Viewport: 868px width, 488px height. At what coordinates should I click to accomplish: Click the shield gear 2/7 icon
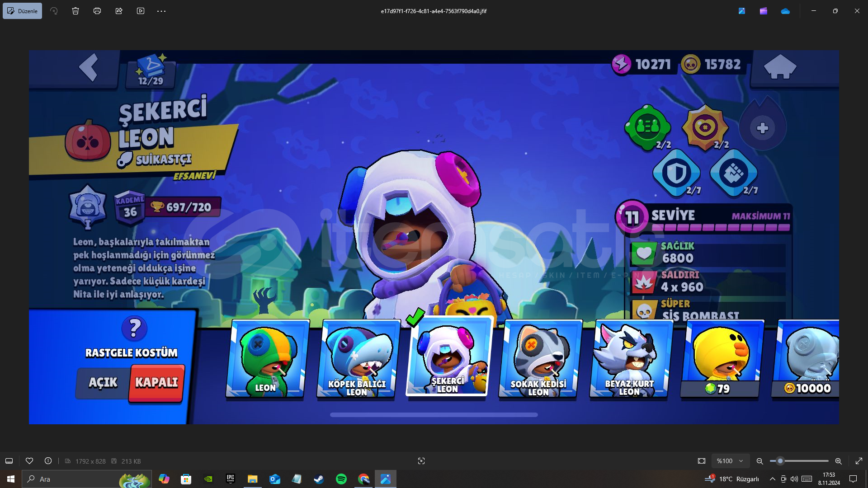coord(677,173)
